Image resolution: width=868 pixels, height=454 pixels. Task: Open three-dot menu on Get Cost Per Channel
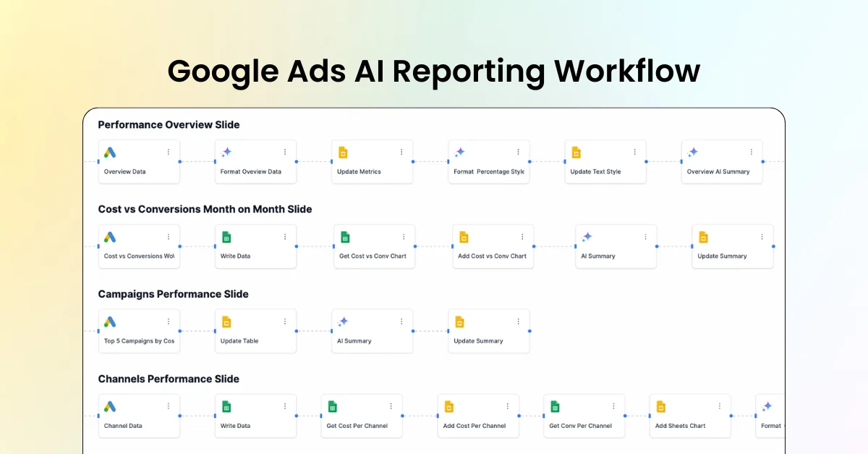pos(391,406)
